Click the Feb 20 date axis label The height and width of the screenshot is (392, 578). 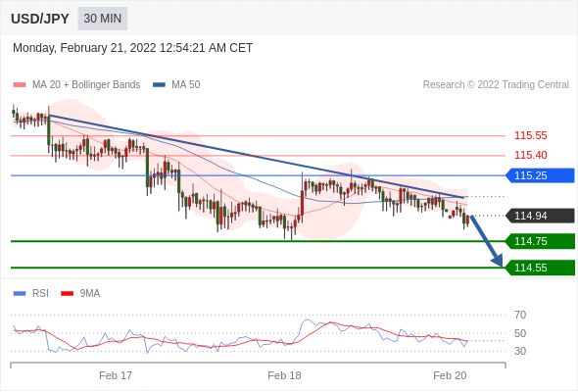pos(450,375)
